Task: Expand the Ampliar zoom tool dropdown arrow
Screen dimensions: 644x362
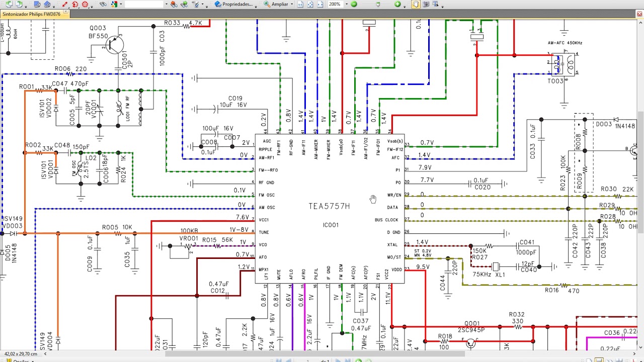Action: point(292,5)
